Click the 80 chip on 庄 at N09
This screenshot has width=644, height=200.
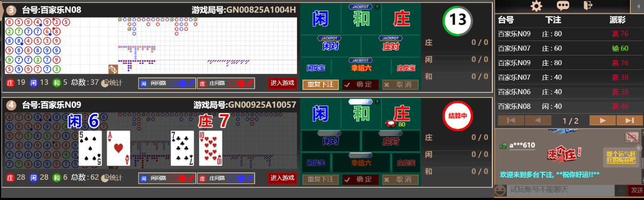[x=391, y=123]
